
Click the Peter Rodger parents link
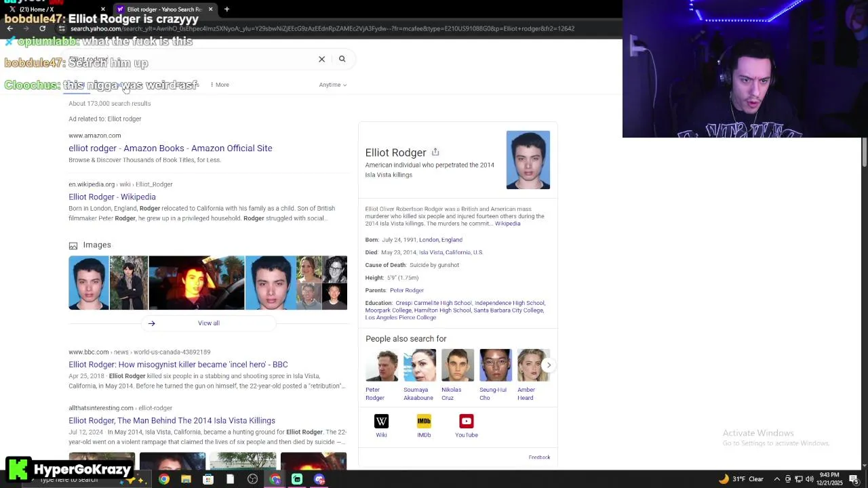click(x=407, y=290)
